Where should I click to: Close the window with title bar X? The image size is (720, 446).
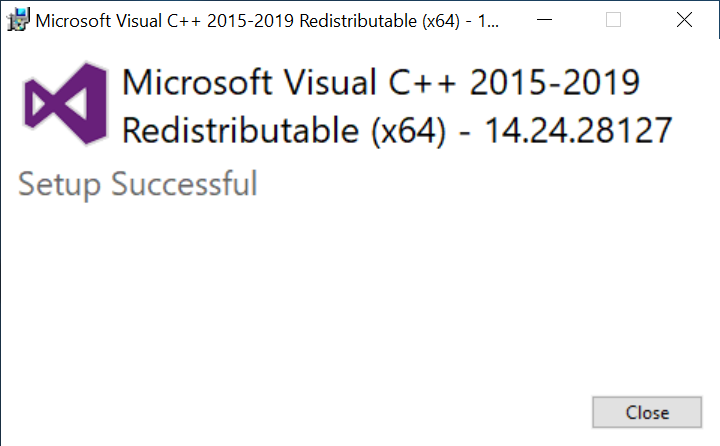(x=685, y=19)
